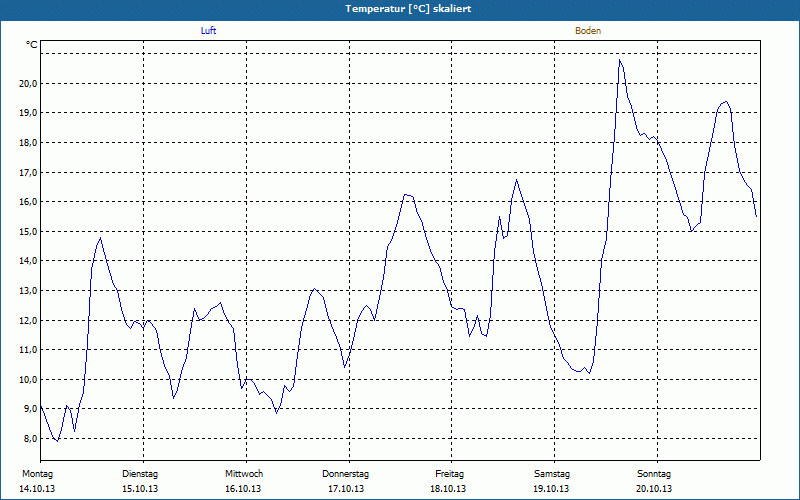Click the title 'Temperatur [°C] skaliert'

[408, 9]
